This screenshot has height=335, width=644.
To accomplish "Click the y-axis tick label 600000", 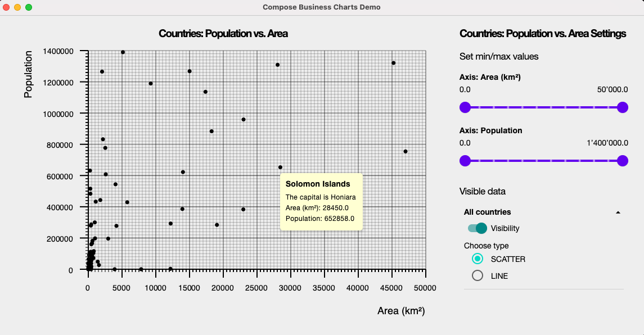I will click(60, 176).
